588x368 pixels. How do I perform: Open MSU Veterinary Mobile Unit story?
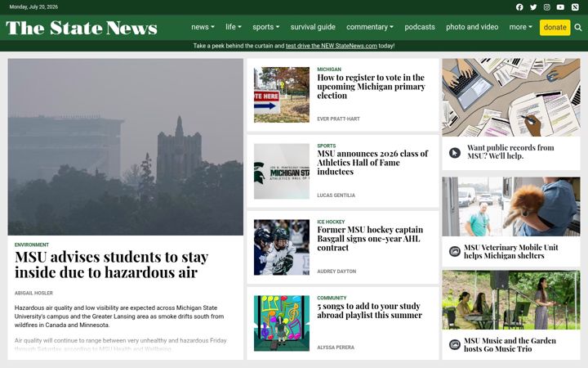point(510,252)
